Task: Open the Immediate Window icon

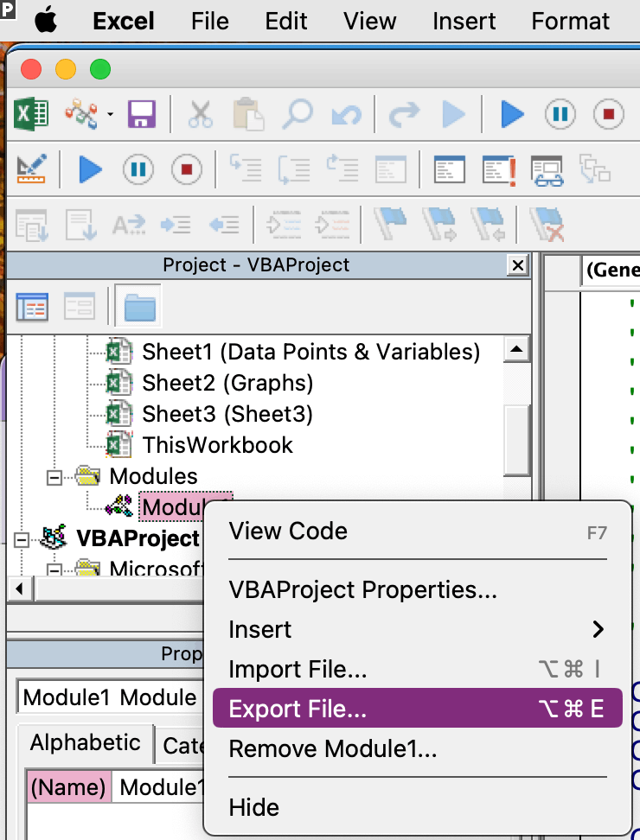Action: 499,170
